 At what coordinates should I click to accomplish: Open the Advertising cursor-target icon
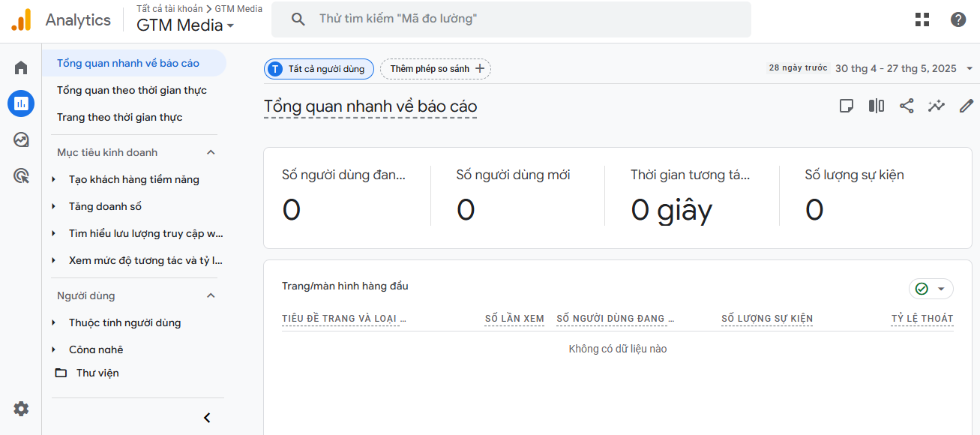[x=21, y=176]
